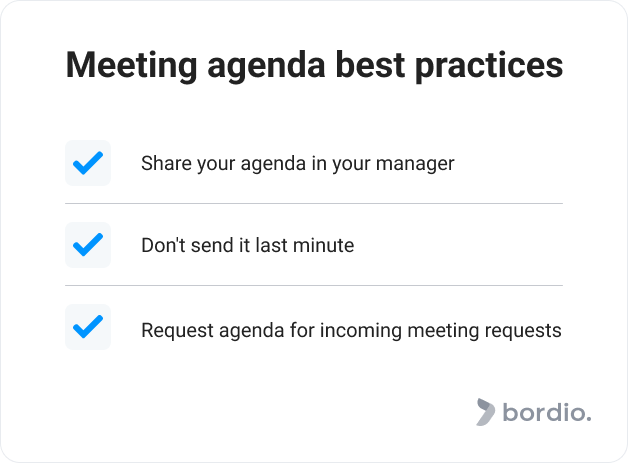Toggle checkbox beside "Request agenda for incoming meeting requests"

pyautogui.click(x=88, y=327)
